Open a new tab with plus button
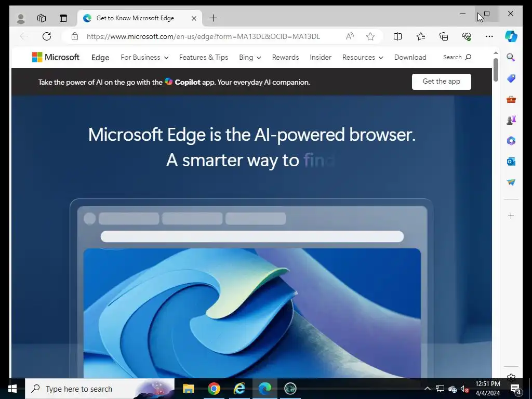The height and width of the screenshot is (399, 532). 213,18
